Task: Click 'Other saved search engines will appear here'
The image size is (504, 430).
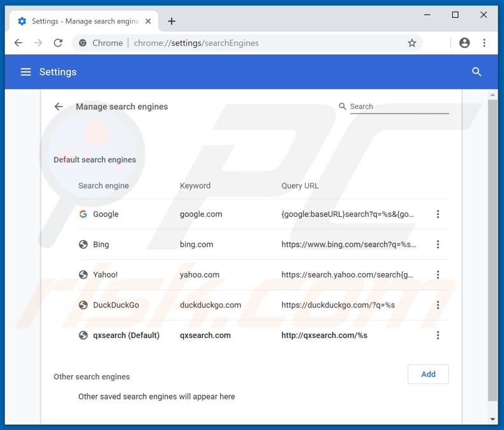Action: tap(156, 396)
